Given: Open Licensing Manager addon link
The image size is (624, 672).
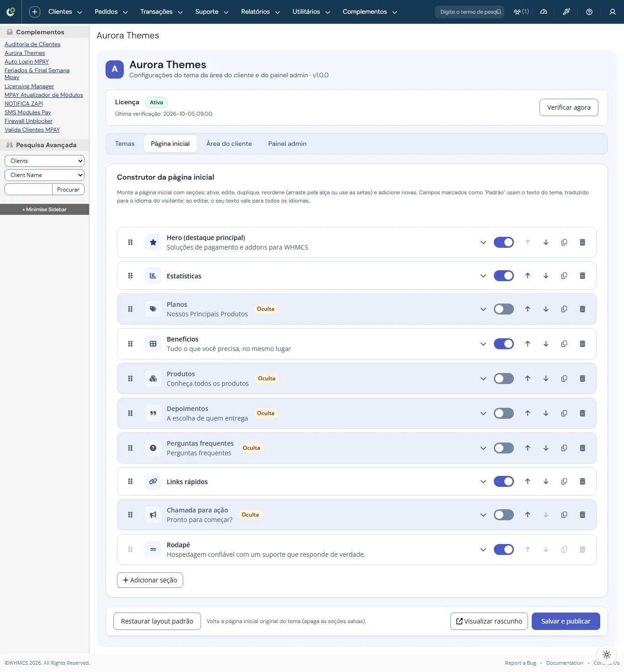Looking at the screenshot, I should pos(29,86).
